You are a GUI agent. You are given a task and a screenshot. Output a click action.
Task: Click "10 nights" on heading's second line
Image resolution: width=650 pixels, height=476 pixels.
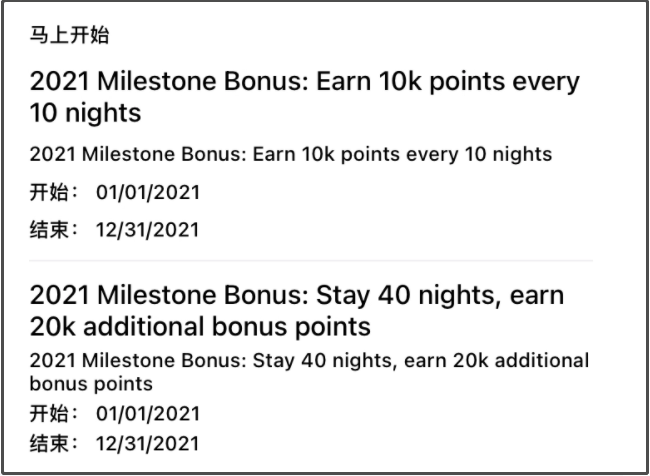click(x=85, y=113)
